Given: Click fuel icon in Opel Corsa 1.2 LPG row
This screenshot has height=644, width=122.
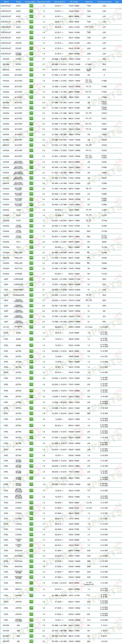Looking at the screenshot, I should 31,503.
